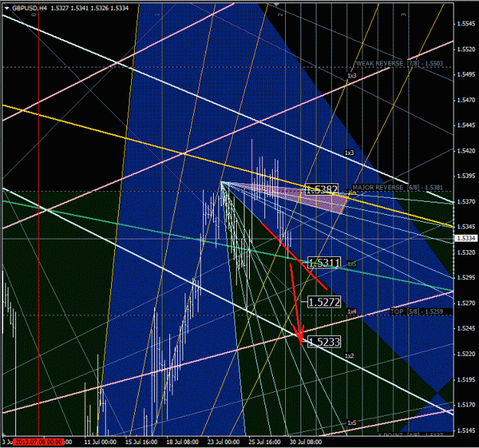Click the 1.5545 price axis value

466,24
